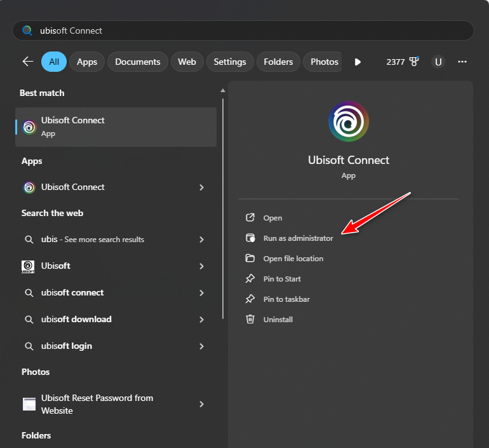Open the three-dots more options menu
The height and width of the screenshot is (448, 489).
coord(462,62)
